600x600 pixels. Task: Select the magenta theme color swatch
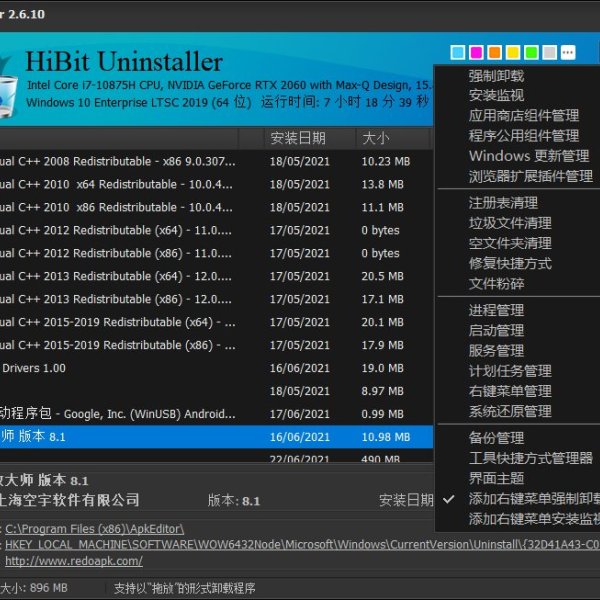pos(476,52)
